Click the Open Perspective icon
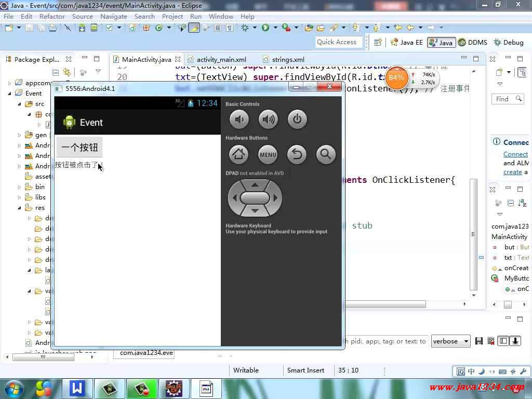Image resolution: width=532 pixels, height=399 pixels. coord(378,43)
